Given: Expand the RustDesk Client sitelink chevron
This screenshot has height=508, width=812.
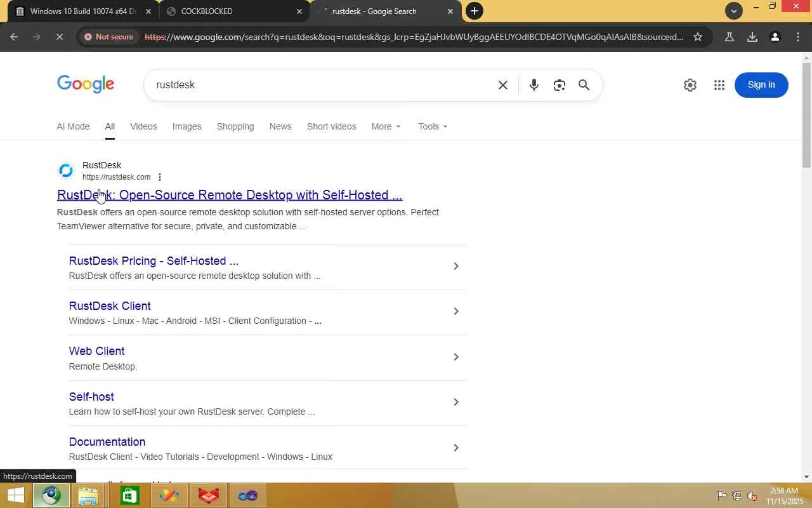Looking at the screenshot, I should pyautogui.click(x=455, y=311).
